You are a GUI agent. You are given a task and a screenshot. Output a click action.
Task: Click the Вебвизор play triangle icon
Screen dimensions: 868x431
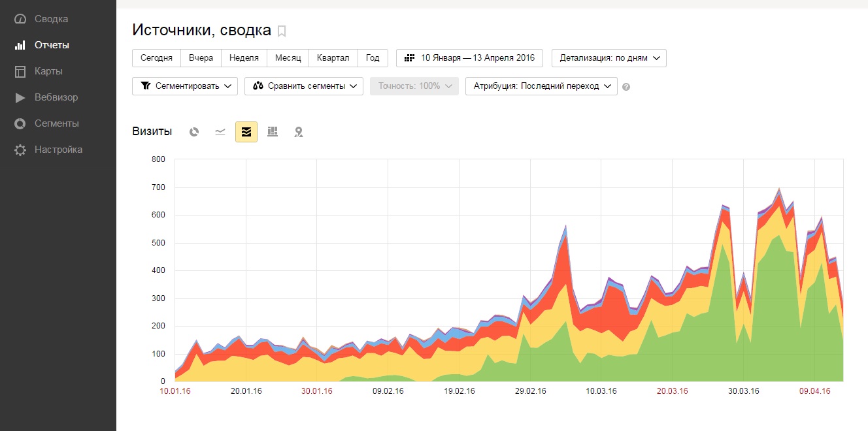click(20, 97)
